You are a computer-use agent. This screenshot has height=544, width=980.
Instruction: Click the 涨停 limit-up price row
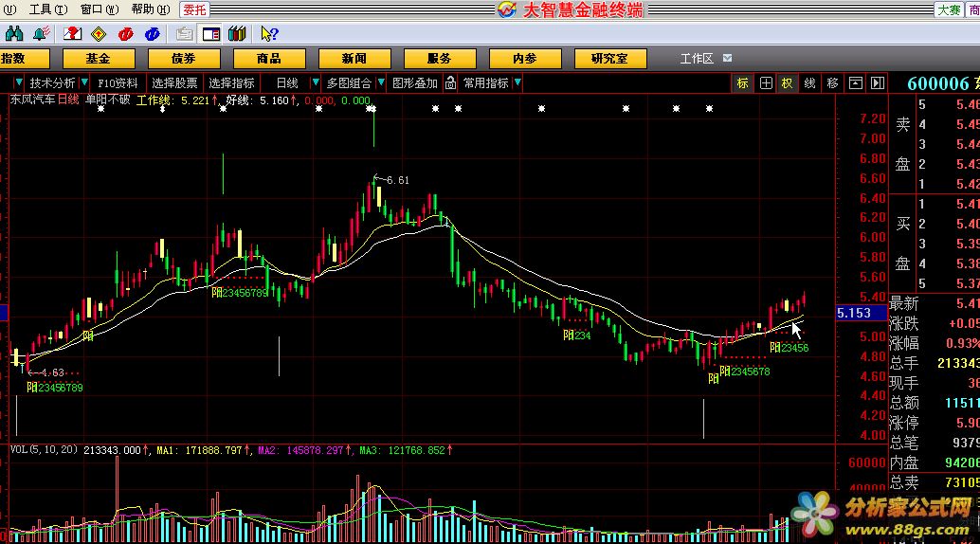(x=935, y=424)
